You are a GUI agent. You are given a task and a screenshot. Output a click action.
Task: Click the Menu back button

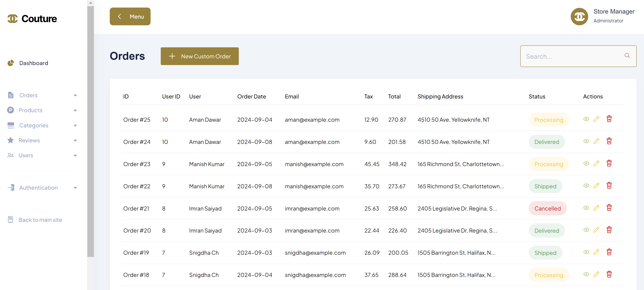click(130, 16)
